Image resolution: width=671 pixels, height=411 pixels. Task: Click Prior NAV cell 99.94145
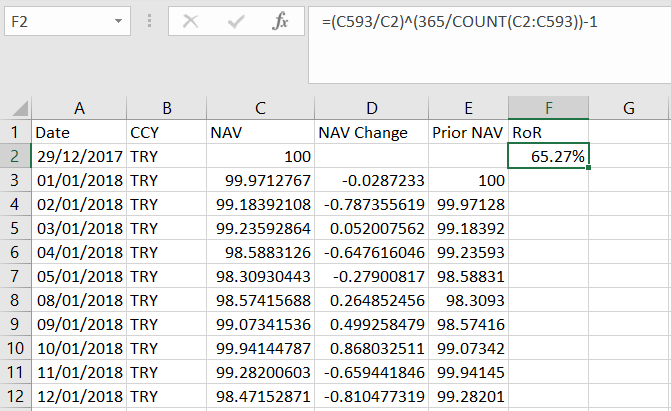coord(468,372)
